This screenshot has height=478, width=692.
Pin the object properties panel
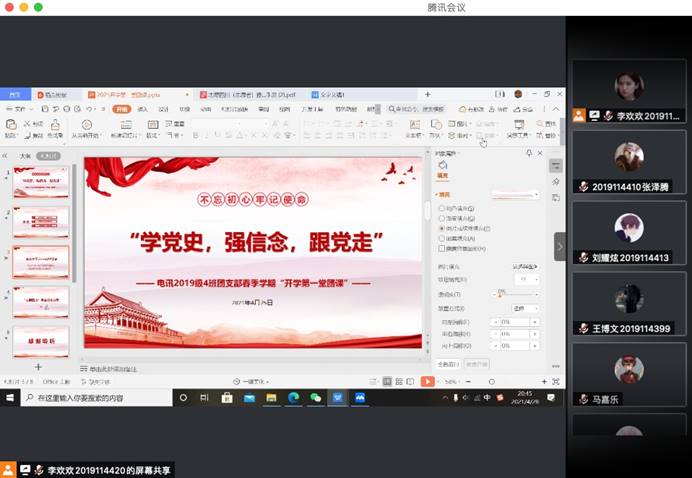click(x=529, y=153)
